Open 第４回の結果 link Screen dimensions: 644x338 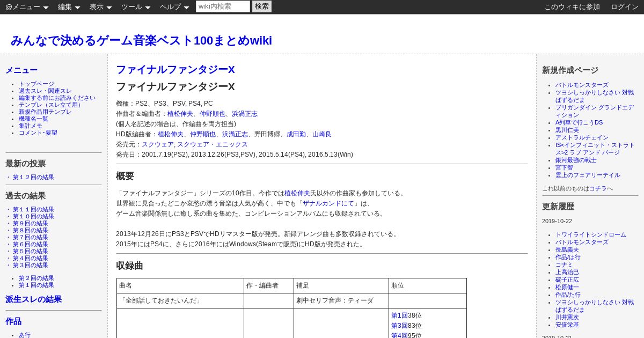(31, 259)
